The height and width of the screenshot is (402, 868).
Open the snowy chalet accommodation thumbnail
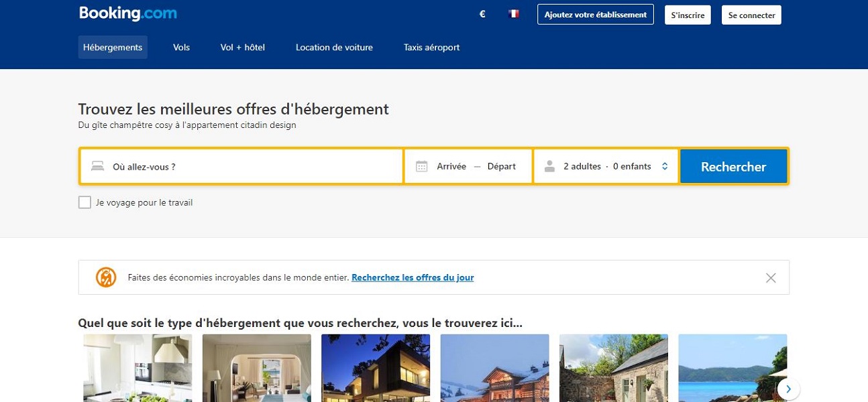[x=494, y=368]
